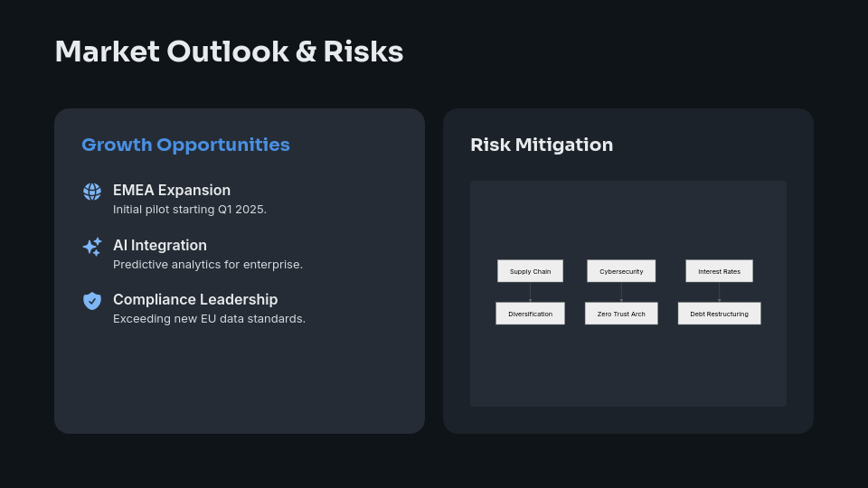868x488 pixels.
Task: Click arrow from Interest Rates to Debt Restructuring
Action: tap(719, 292)
